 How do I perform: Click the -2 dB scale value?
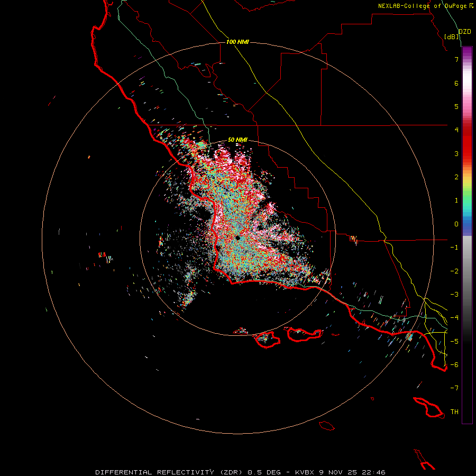click(x=454, y=271)
